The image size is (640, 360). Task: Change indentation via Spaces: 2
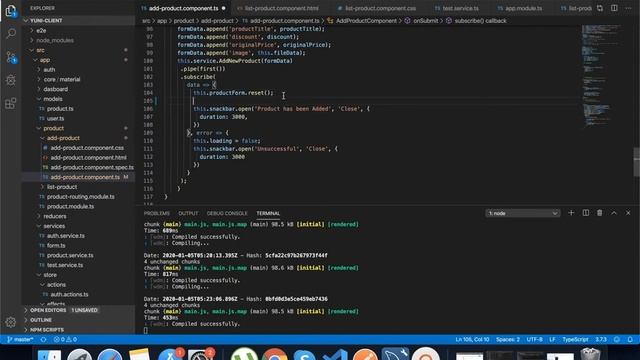(508, 340)
